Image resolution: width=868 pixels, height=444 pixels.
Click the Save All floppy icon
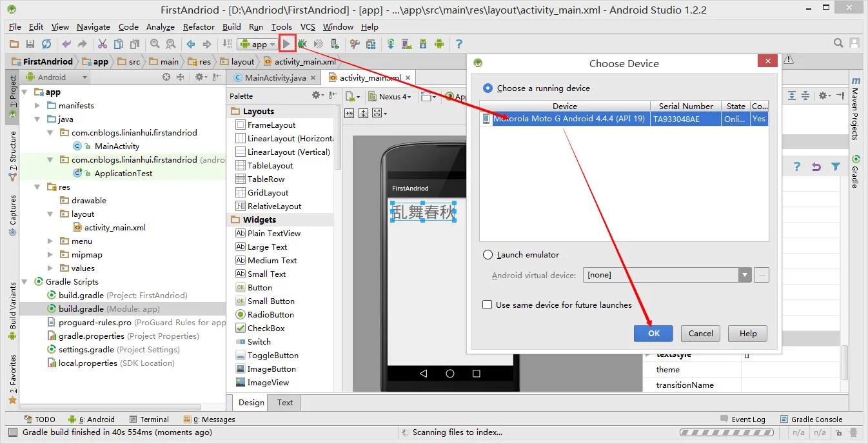(x=30, y=44)
